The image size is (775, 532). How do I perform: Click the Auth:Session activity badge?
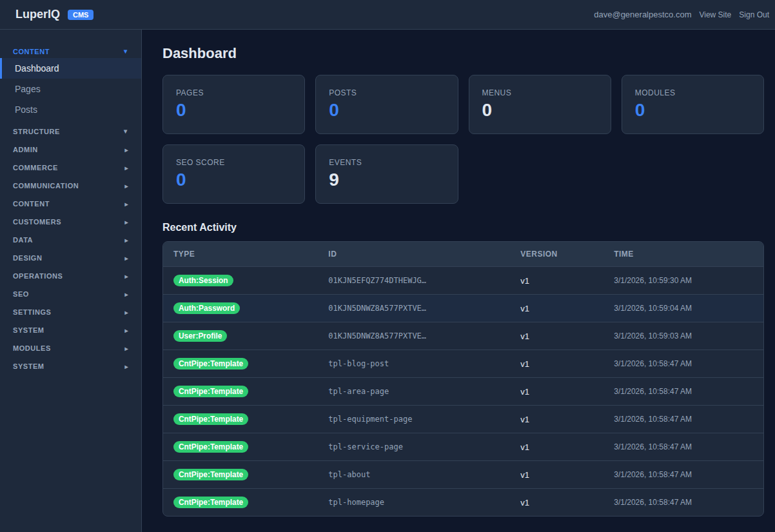[x=204, y=280]
